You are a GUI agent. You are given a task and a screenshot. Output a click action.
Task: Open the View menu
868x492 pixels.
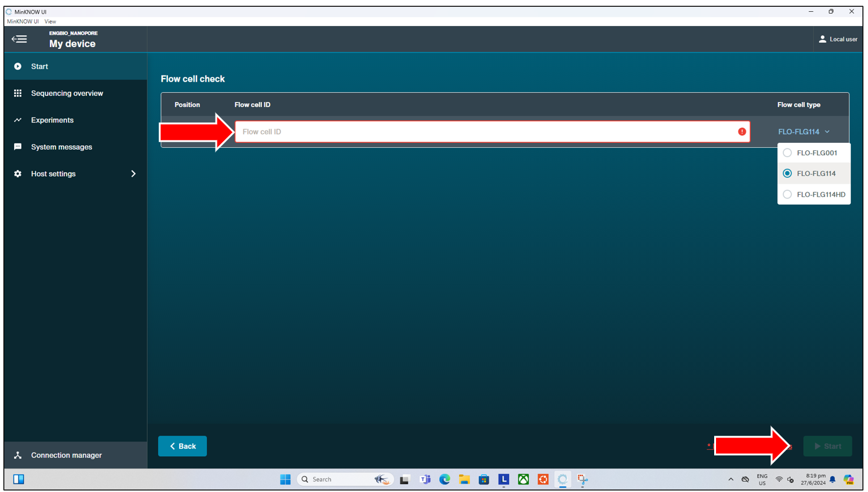tap(50, 21)
